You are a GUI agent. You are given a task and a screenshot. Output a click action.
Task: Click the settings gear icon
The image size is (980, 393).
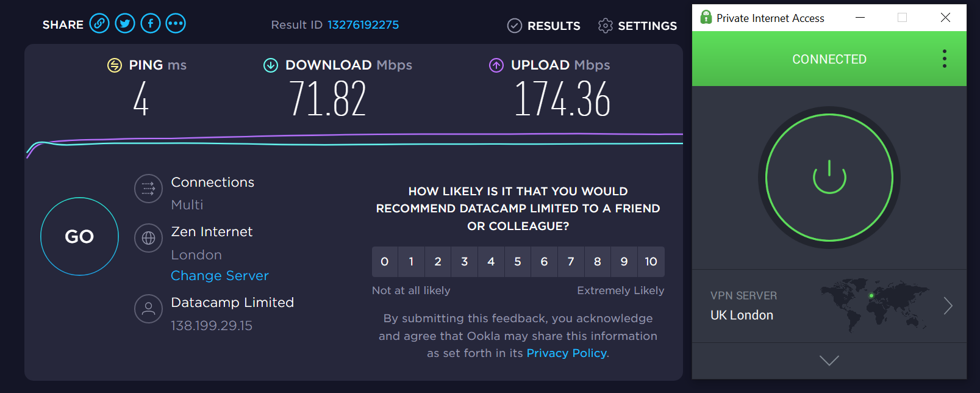605,26
